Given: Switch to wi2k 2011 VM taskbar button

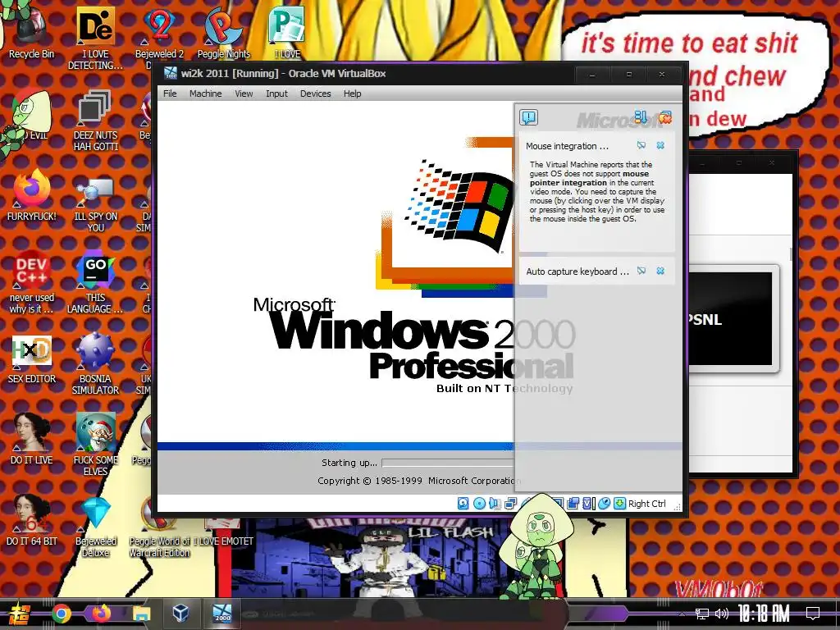Looking at the screenshot, I should coord(221,613).
